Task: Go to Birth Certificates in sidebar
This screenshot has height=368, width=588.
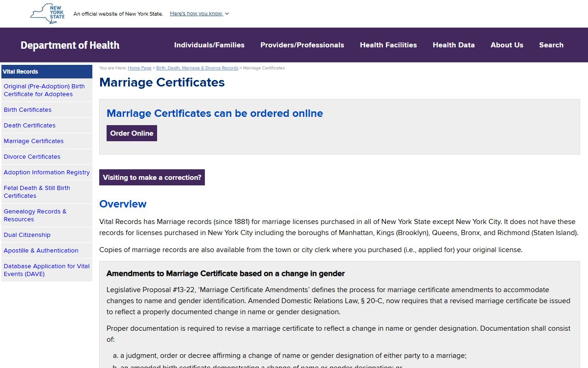Action: [x=47, y=110]
